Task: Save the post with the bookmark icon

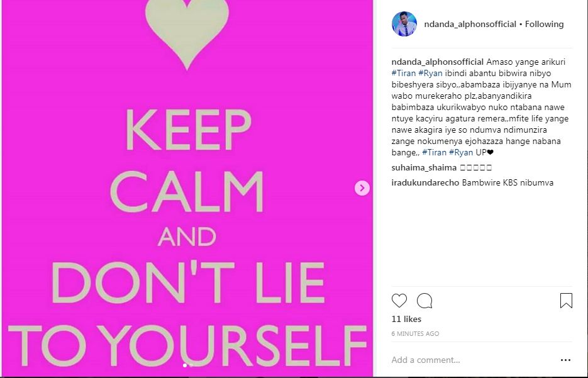Action: (x=566, y=301)
